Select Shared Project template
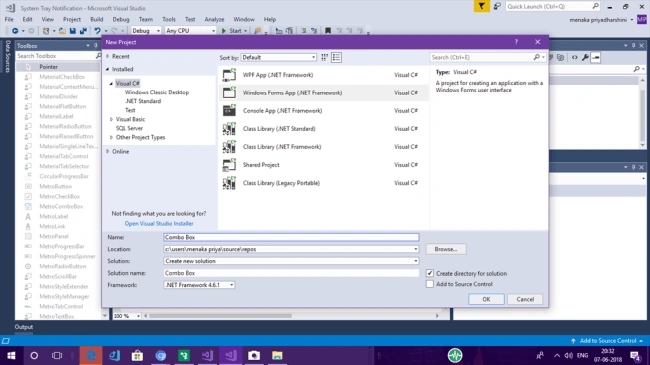 323,165
